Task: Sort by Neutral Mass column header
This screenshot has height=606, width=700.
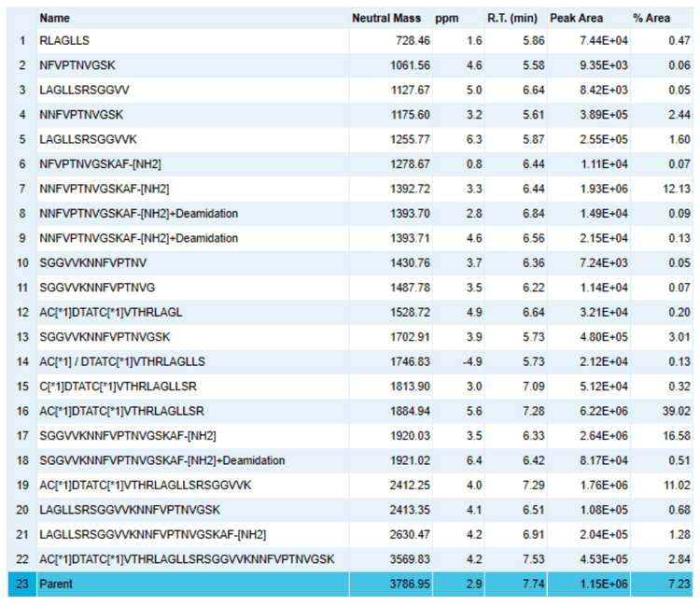Action: [x=385, y=18]
